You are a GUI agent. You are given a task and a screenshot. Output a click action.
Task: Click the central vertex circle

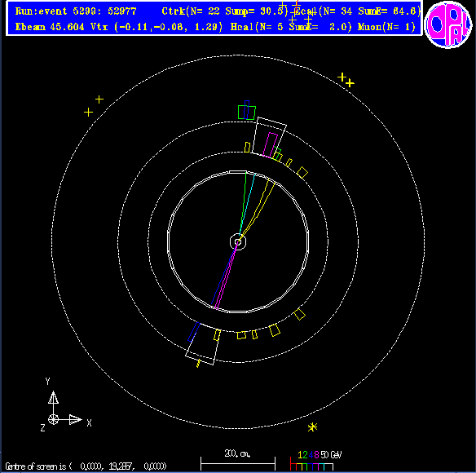pos(238,242)
